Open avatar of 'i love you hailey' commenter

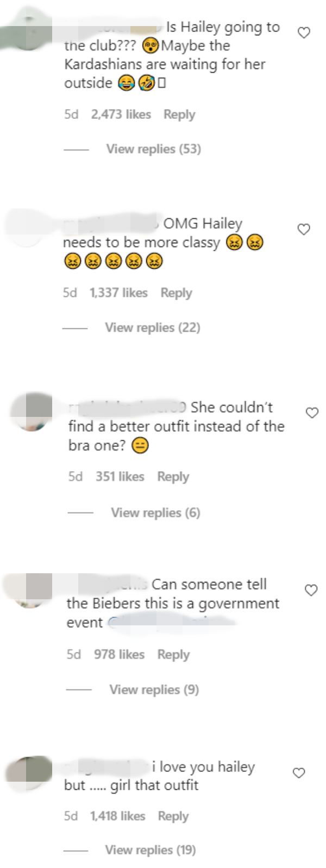[x=28, y=774]
